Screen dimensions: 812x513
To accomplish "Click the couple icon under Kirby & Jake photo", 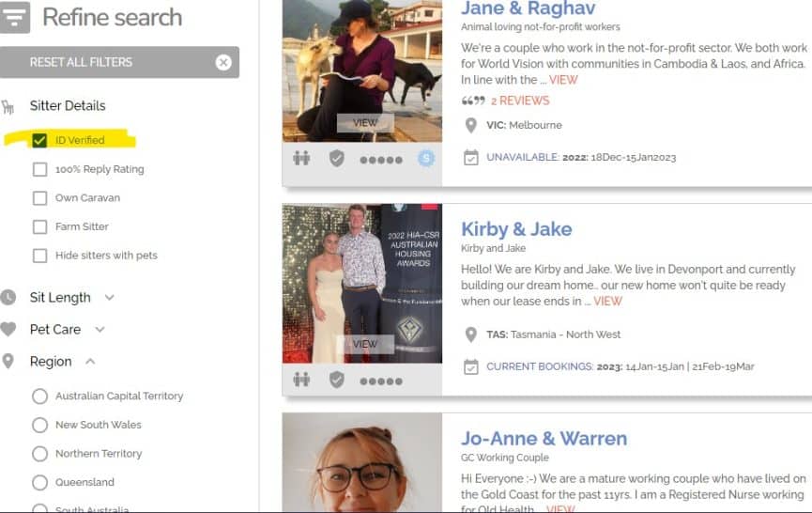I will pos(301,380).
